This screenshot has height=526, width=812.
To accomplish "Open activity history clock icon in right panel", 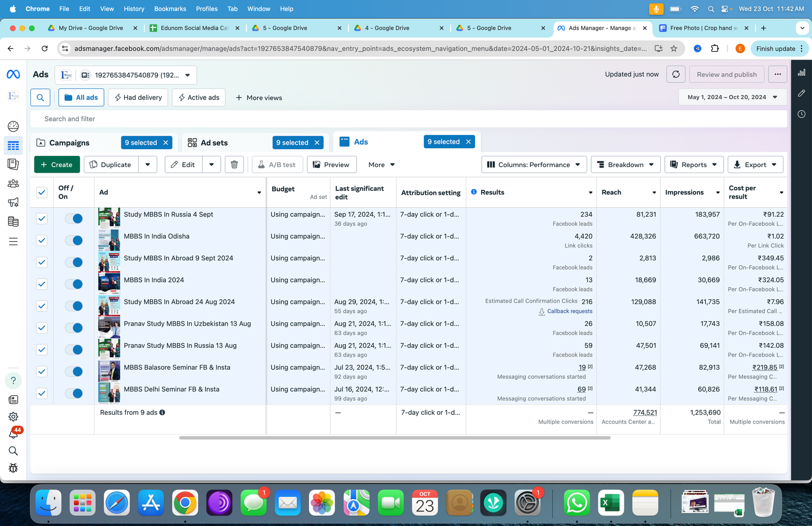I will 801,114.
